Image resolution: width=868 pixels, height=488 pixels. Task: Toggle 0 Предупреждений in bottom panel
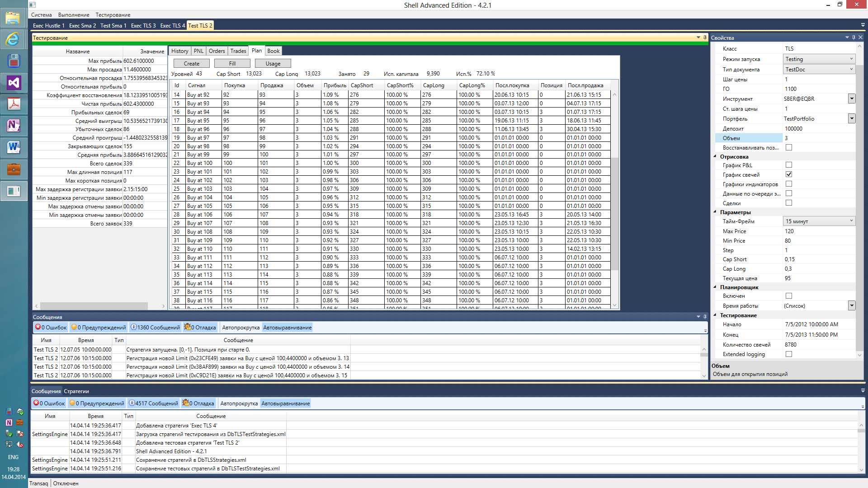click(x=97, y=404)
